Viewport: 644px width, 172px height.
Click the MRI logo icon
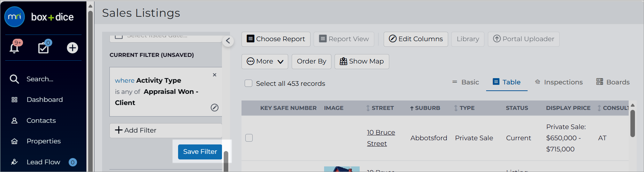(x=15, y=17)
